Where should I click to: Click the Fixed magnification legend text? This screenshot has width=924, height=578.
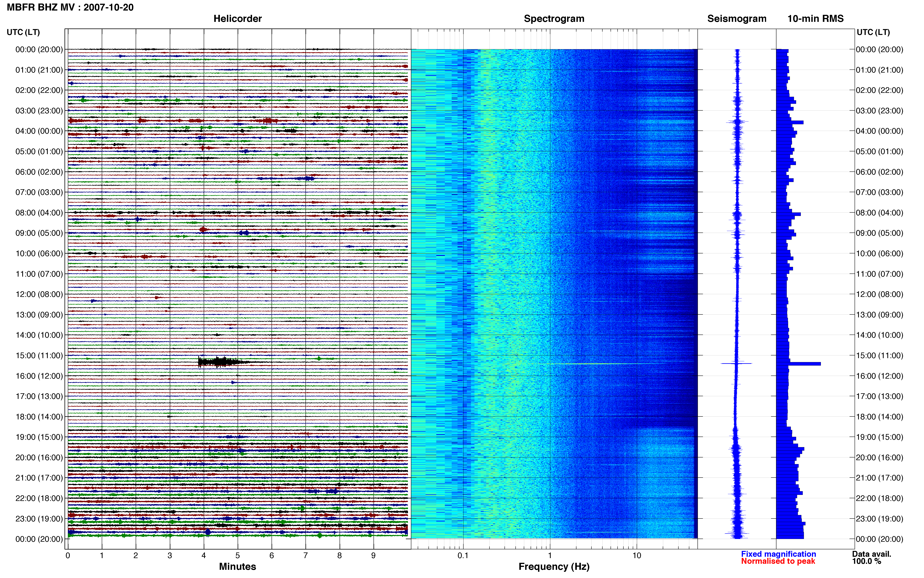778,554
